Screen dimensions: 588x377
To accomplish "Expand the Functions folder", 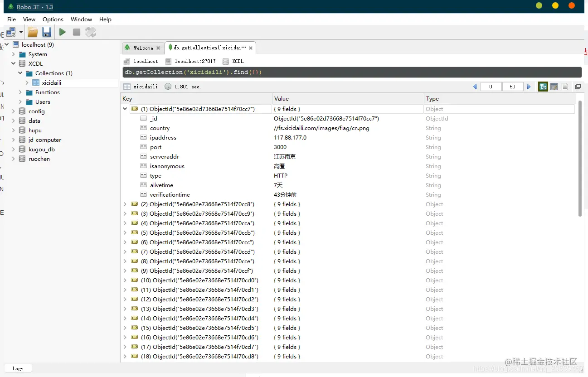I will coord(20,92).
